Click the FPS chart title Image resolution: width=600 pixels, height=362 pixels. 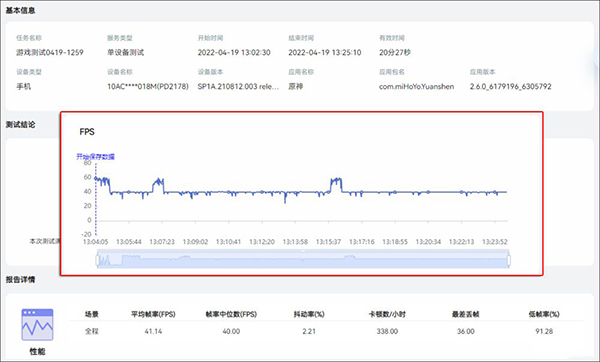coord(87,132)
